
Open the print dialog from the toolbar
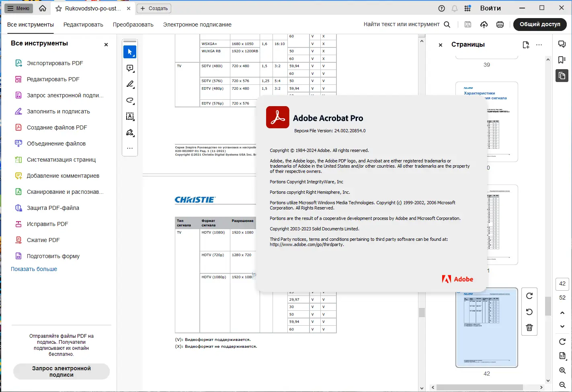pos(500,24)
